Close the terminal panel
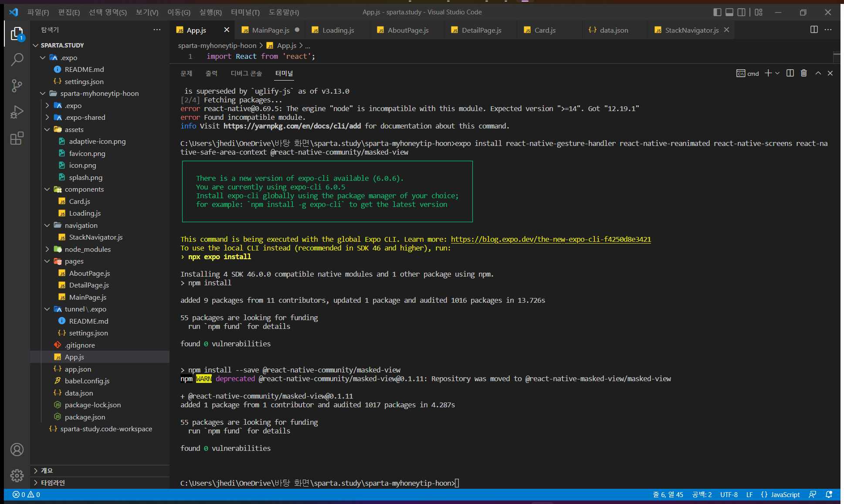Image resolution: width=844 pixels, height=504 pixels. point(830,73)
